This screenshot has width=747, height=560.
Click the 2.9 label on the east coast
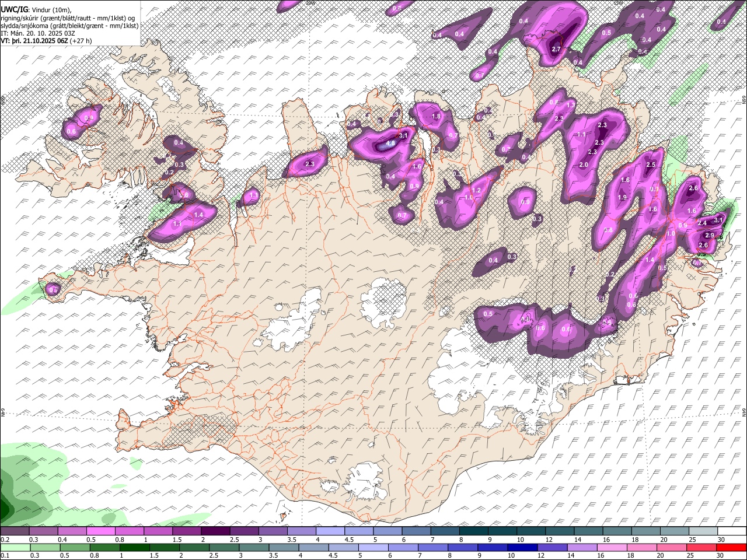point(710,235)
